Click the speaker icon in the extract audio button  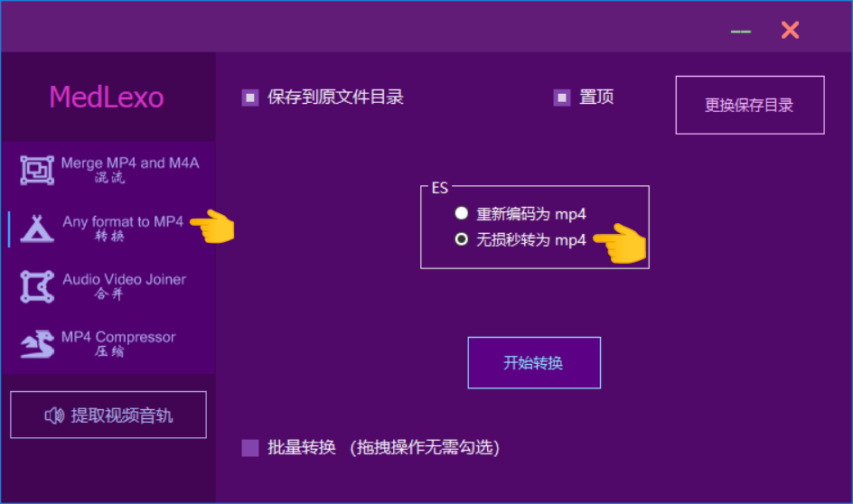[54, 415]
